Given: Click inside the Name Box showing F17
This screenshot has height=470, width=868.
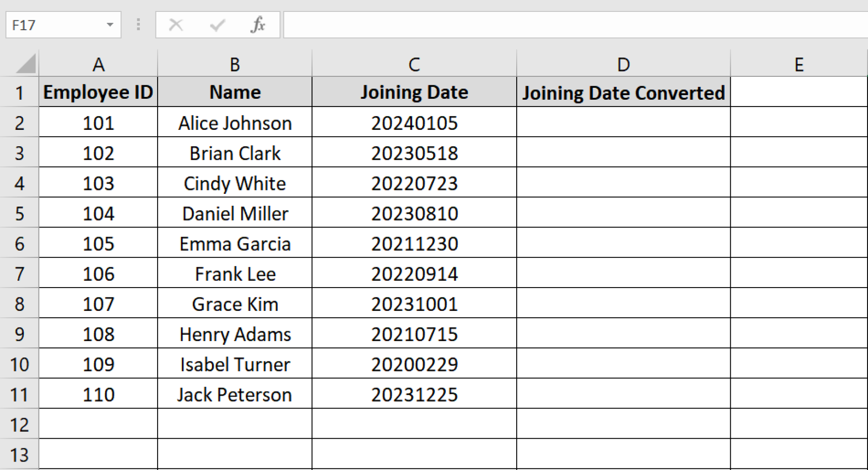Looking at the screenshot, I should (51, 25).
